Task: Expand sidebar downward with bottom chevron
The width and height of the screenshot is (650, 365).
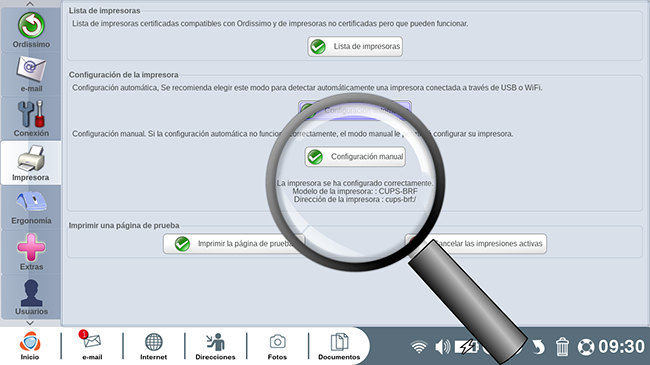Action: tap(30, 323)
